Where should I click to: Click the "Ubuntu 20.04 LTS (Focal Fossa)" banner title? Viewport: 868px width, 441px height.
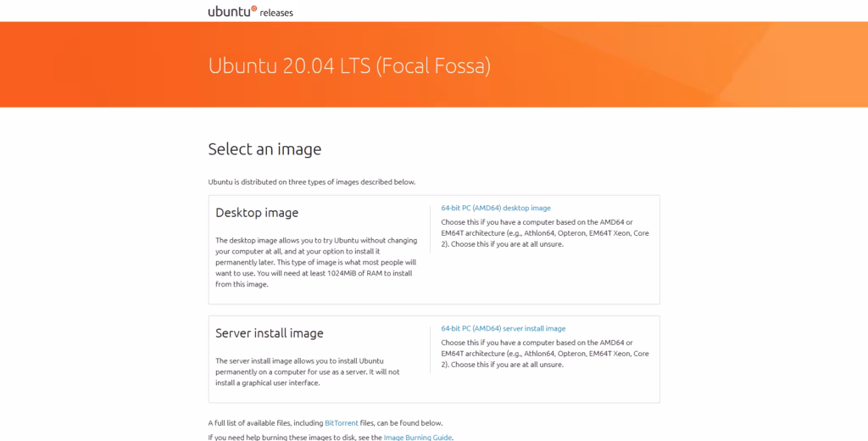tap(349, 66)
